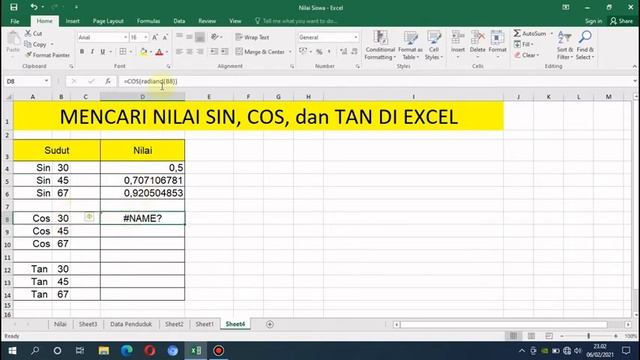640x360 pixels.
Task: Activate Format Painter
Action: (47, 55)
